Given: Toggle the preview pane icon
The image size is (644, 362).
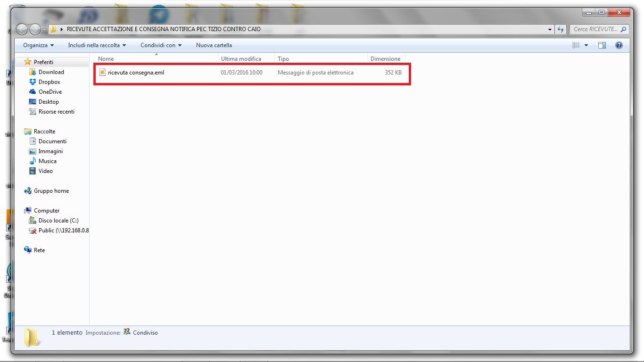Looking at the screenshot, I should point(602,45).
